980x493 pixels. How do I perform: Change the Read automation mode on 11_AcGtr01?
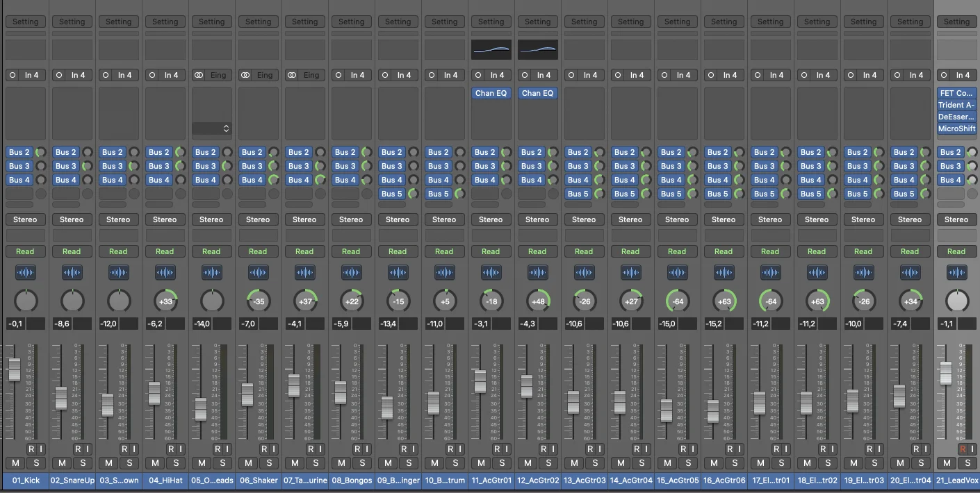coord(491,251)
